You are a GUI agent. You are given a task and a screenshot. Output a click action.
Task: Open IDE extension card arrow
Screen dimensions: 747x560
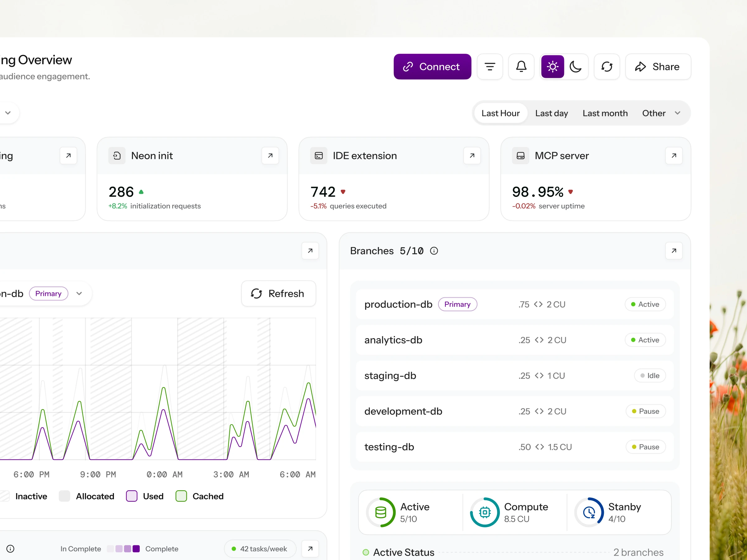(x=472, y=156)
